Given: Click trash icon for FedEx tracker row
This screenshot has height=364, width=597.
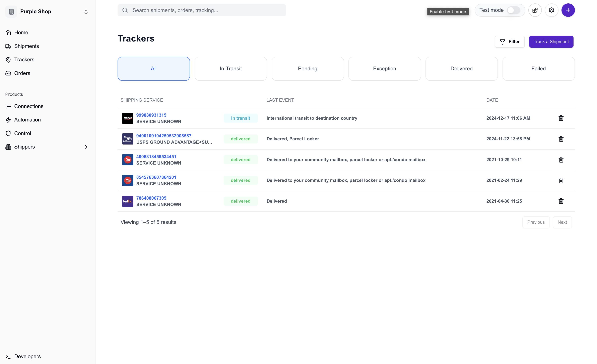Looking at the screenshot, I should tap(561, 201).
